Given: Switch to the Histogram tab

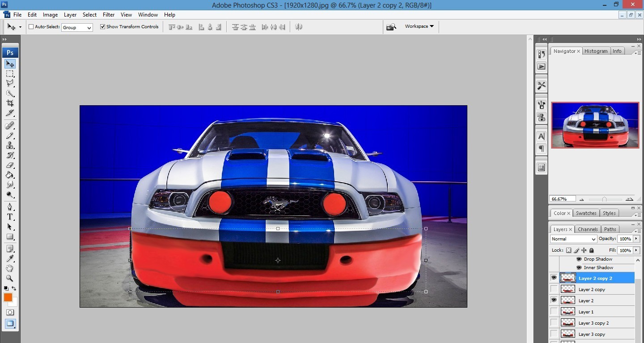Looking at the screenshot, I should tap(596, 51).
